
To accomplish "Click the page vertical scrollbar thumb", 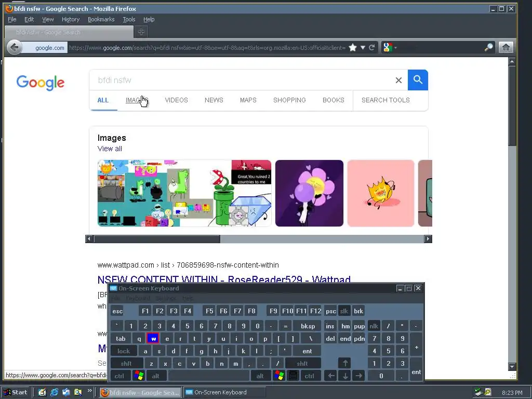I will point(512,106).
